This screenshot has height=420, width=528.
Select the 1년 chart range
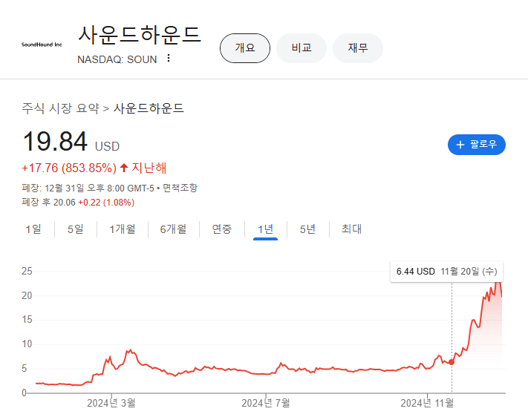point(265,229)
